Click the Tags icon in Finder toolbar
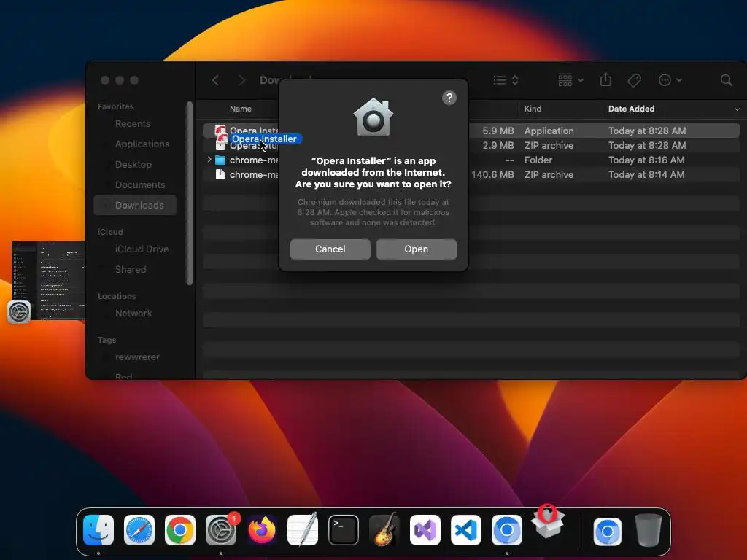 coord(634,80)
